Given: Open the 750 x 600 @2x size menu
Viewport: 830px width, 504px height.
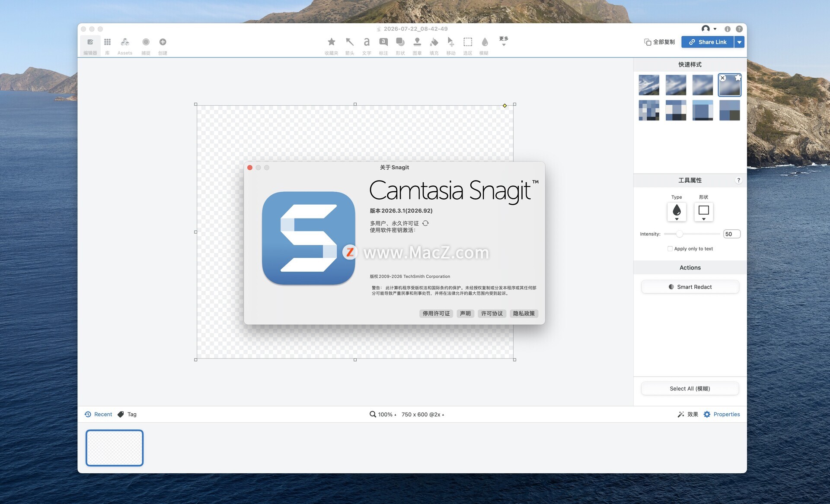Looking at the screenshot, I should (x=423, y=414).
